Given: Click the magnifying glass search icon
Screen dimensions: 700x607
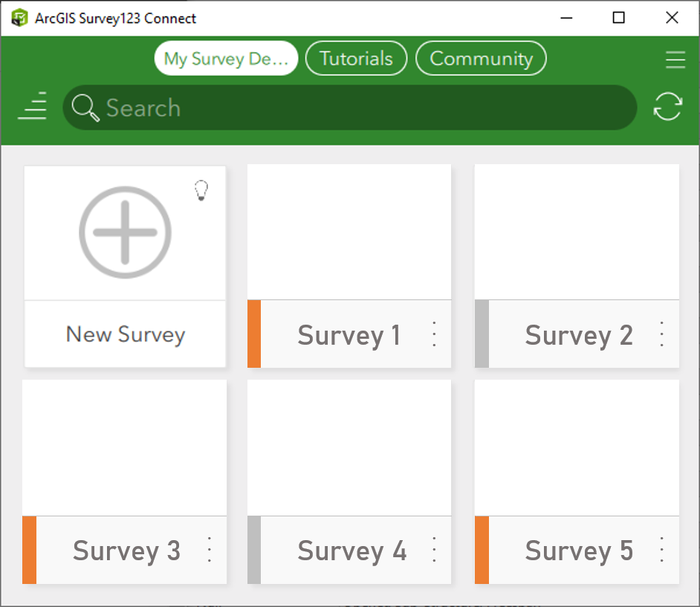Looking at the screenshot, I should pyautogui.click(x=85, y=108).
